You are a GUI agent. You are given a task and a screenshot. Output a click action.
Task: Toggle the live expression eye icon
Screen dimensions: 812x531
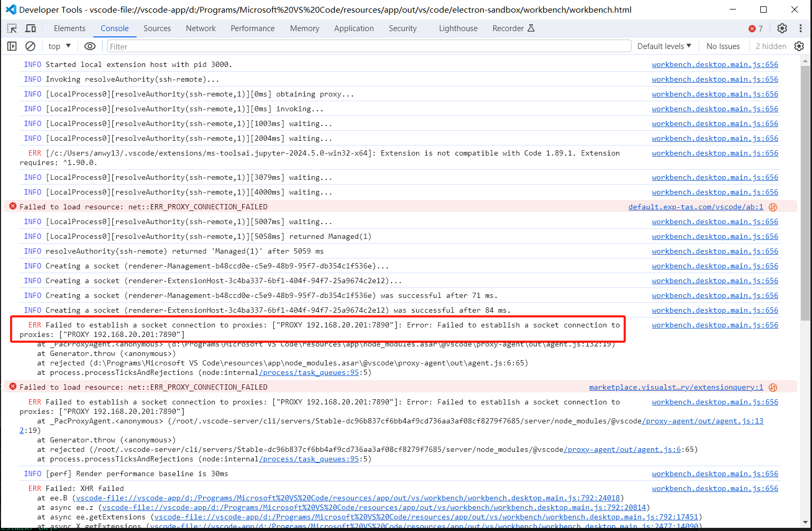[x=90, y=46]
